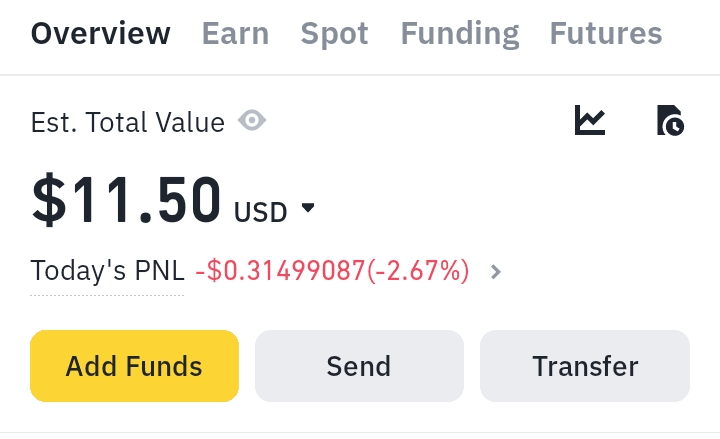The height and width of the screenshot is (439, 720).
Task: Click the red -$0.31499087 PNL amount
Action: 279,271
